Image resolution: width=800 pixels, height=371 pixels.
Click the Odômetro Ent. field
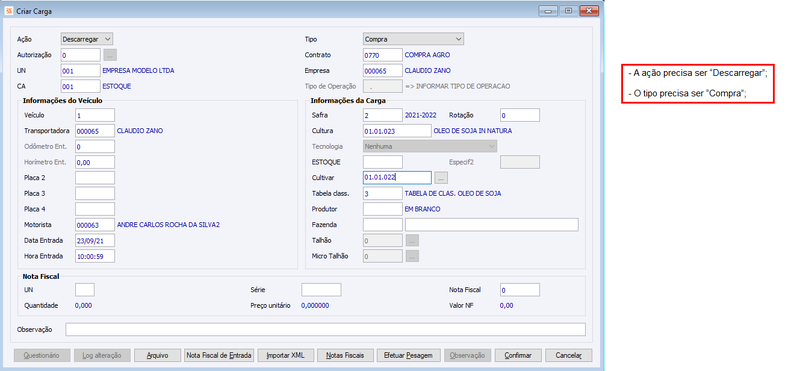(95, 146)
